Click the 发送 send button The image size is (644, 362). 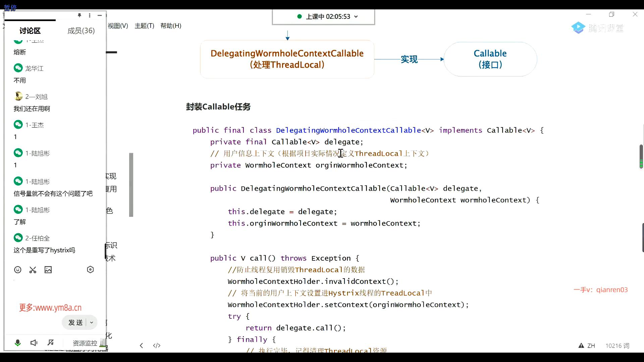point(75,322)
